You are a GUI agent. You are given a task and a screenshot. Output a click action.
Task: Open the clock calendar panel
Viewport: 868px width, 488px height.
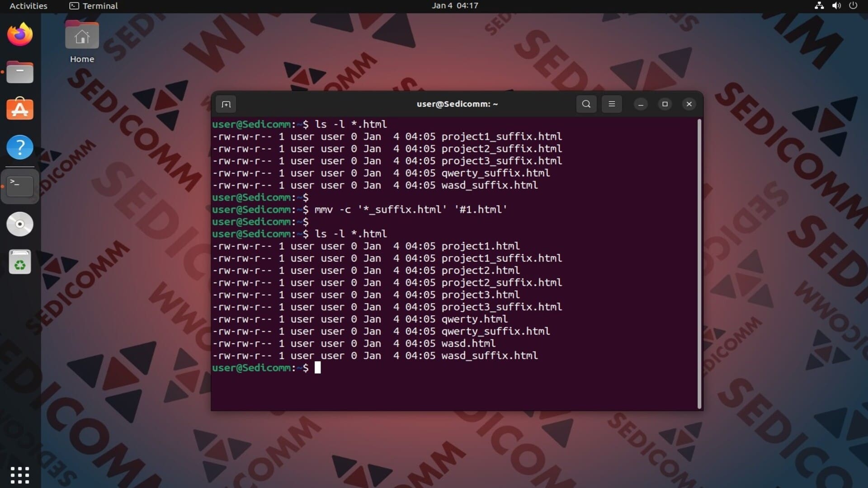click(454, 6)
